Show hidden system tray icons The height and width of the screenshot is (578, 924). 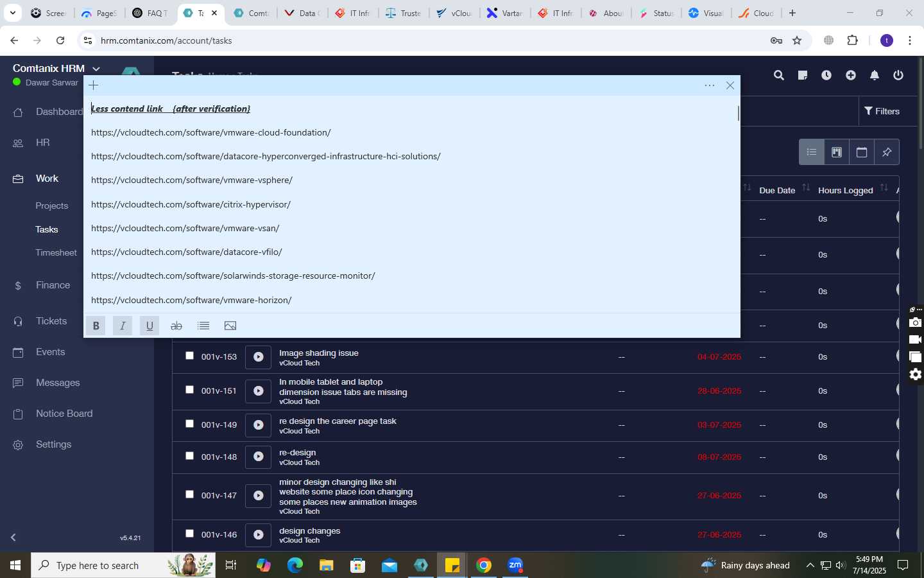810,566
